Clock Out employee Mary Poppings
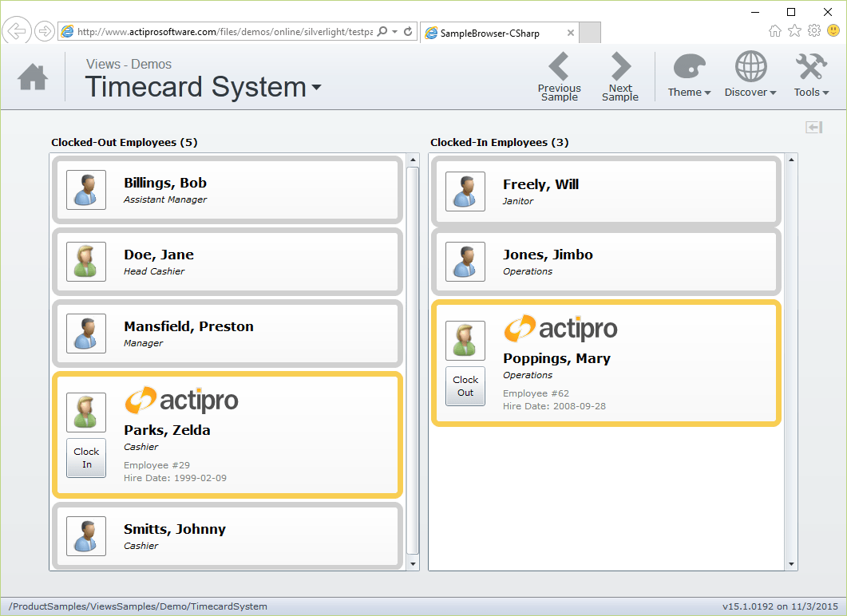 point(465,386)
